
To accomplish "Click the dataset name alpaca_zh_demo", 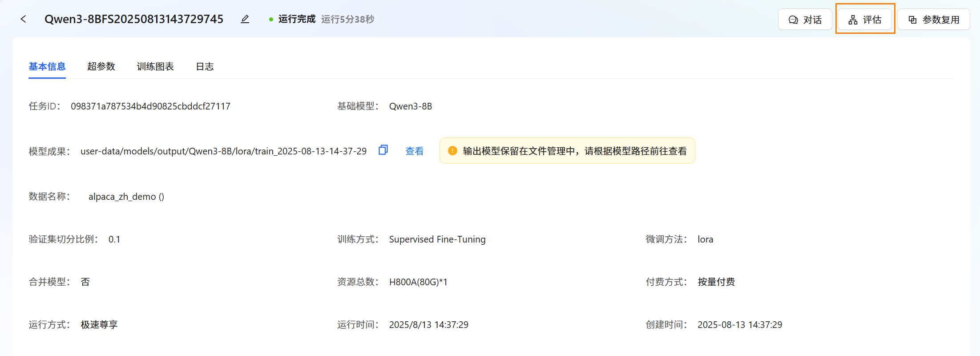I will (122, 197).
